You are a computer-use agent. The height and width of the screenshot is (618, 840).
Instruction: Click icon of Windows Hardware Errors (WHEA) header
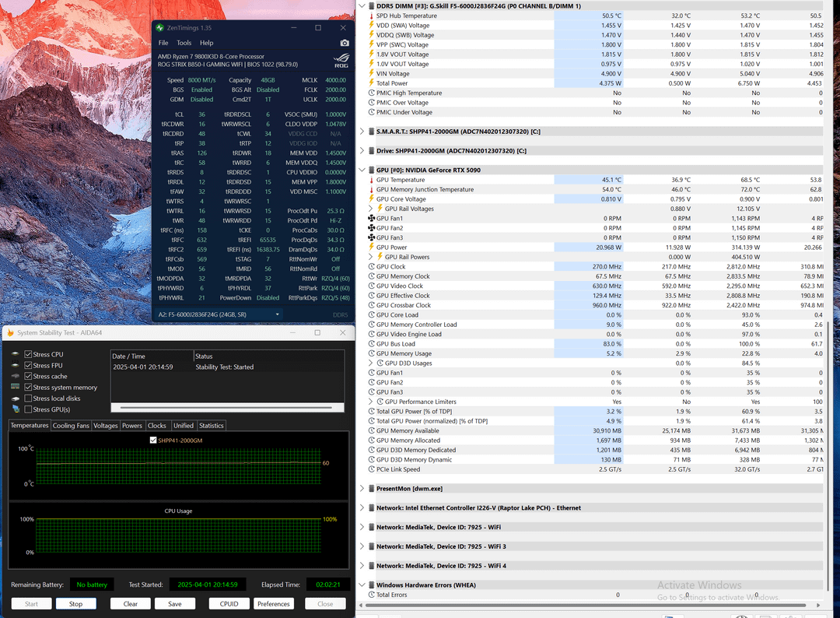coord(371,585)
